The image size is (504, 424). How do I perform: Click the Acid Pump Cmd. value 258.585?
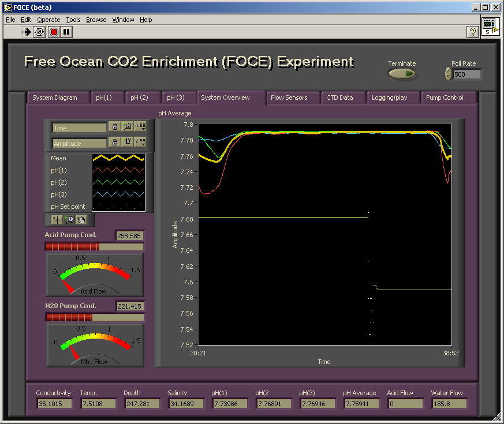129,236
